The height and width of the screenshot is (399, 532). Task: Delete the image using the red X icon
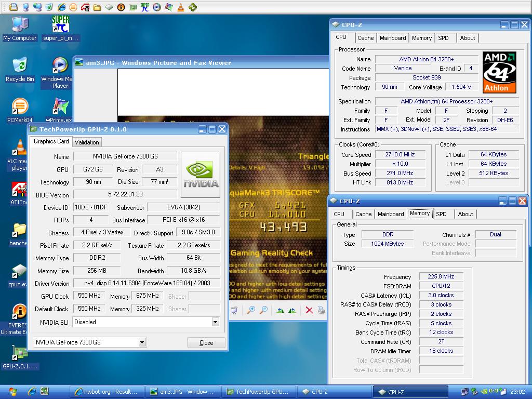pos(309,310)
